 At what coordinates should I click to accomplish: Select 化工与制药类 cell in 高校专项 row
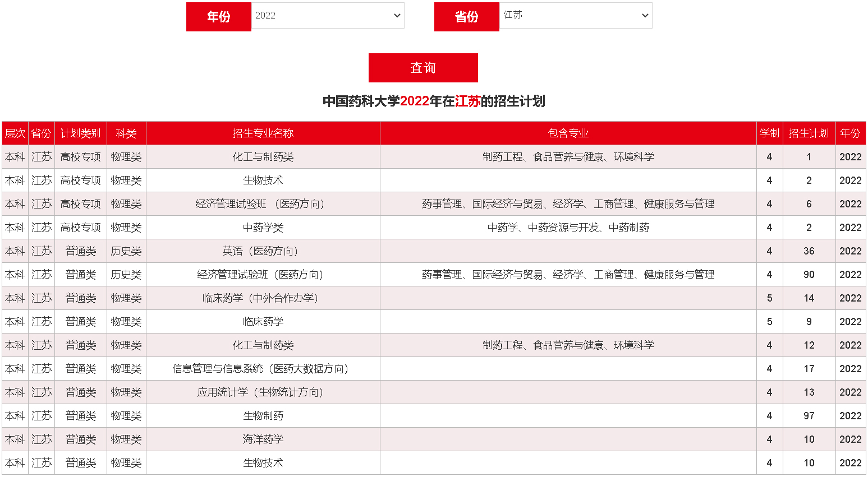pyautogui.click(x=263, y=157)
